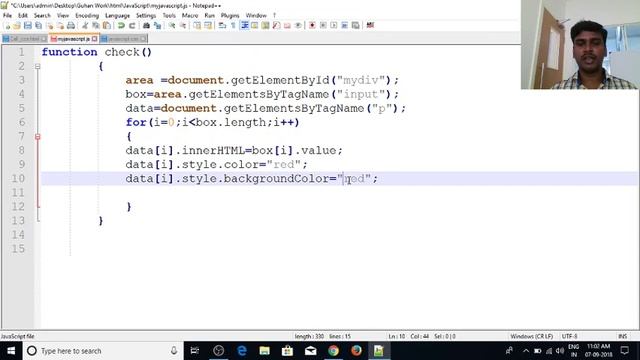Undo the last edit with the green arrow
640x360 pixels.
[121, 26]
